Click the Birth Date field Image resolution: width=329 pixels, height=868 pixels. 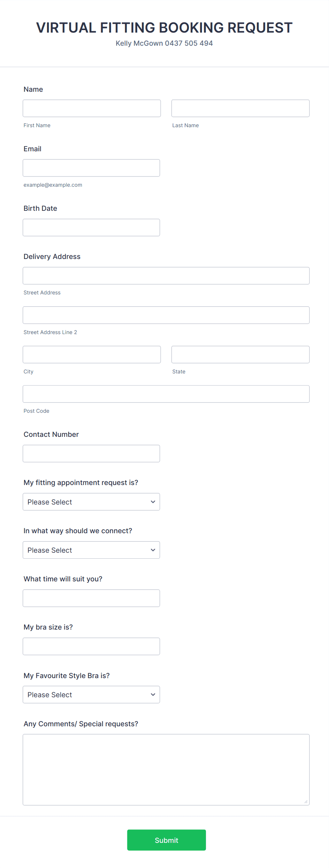pyautogui.click(x=91, y=227)
